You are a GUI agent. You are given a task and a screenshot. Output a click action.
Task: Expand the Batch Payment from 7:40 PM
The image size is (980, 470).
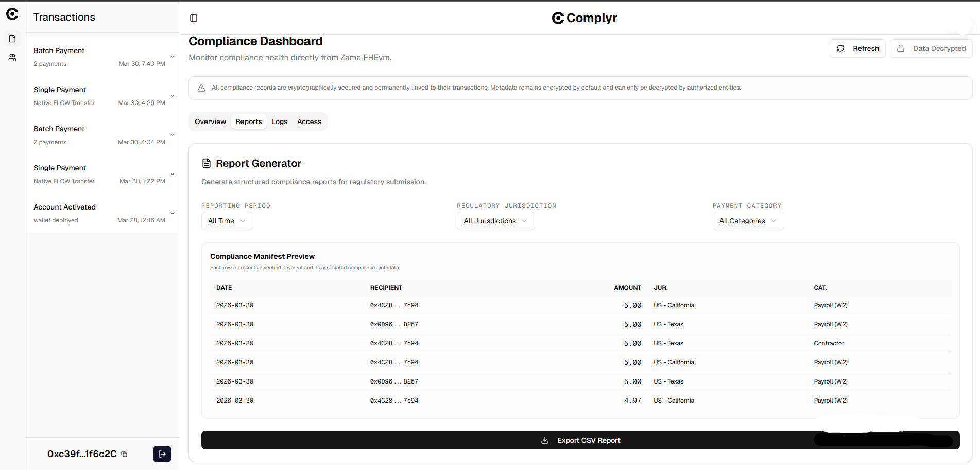coord(172,57)
